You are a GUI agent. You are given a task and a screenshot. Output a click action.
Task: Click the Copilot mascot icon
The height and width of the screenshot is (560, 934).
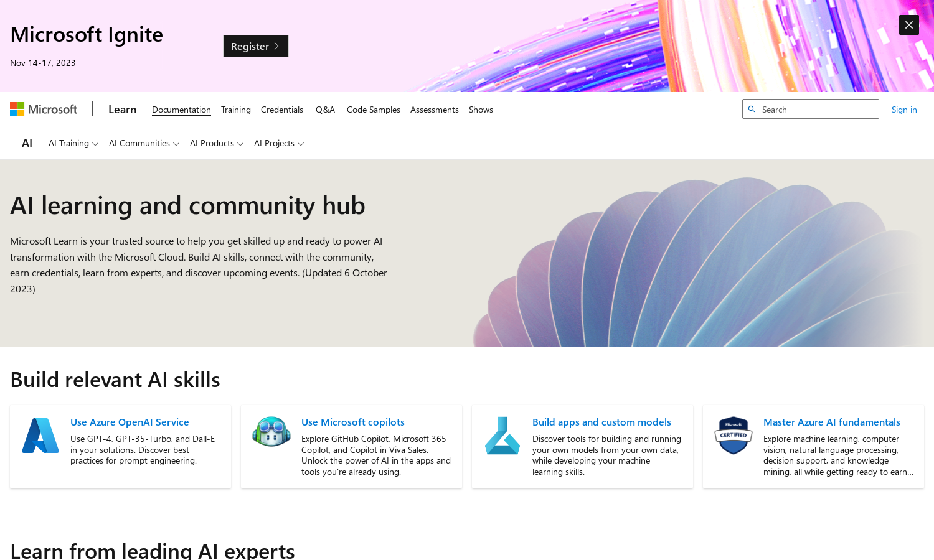pos(271,431)
